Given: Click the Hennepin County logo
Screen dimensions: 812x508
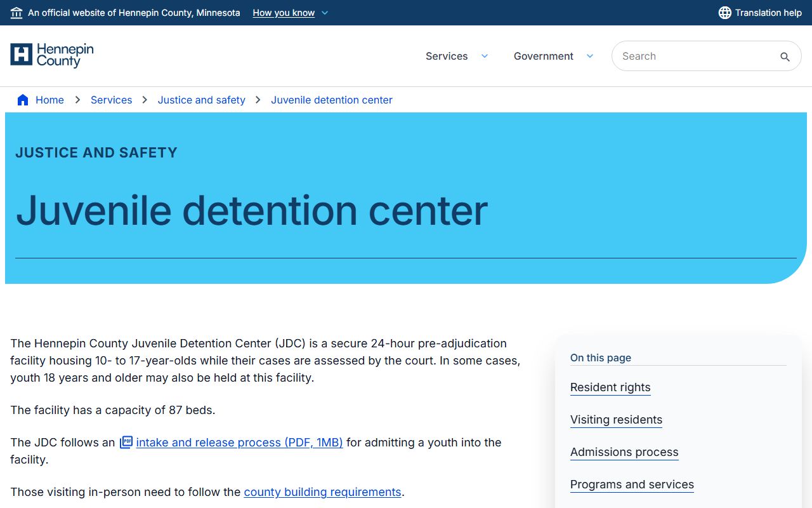Looking at the screenshot, I should click(x=52, y=55).
